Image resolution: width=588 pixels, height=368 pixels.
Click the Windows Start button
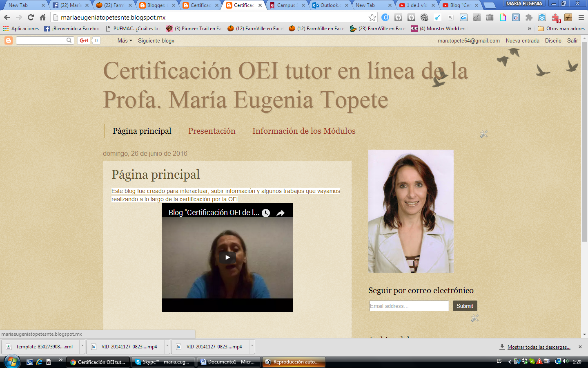pyautogui.click(x=12, y=361)
